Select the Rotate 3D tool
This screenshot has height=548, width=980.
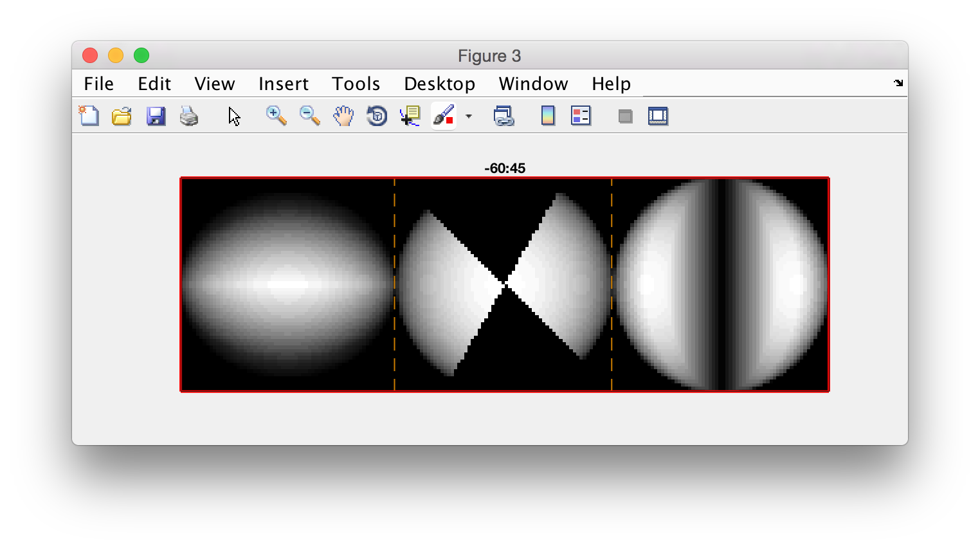(x=377, y=116)
